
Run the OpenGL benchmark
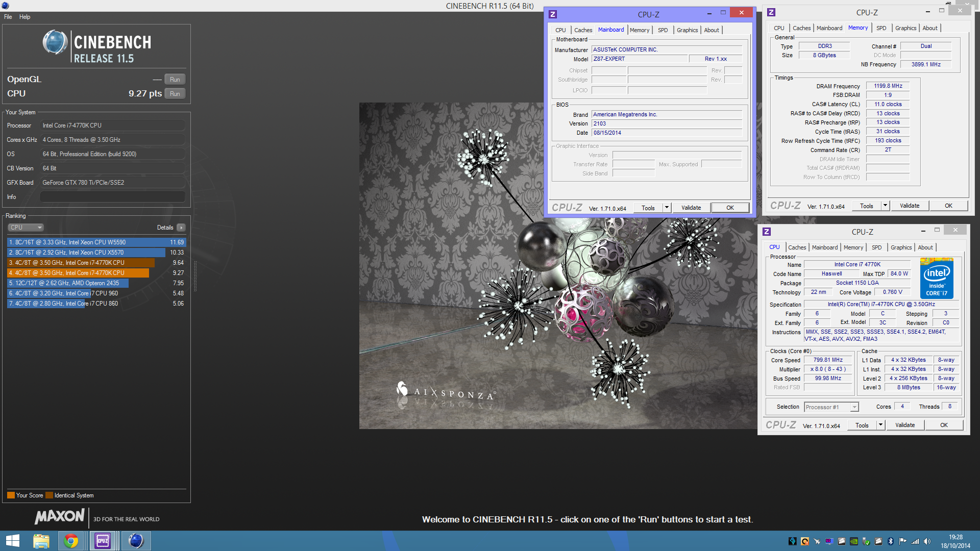pos(175,80)
